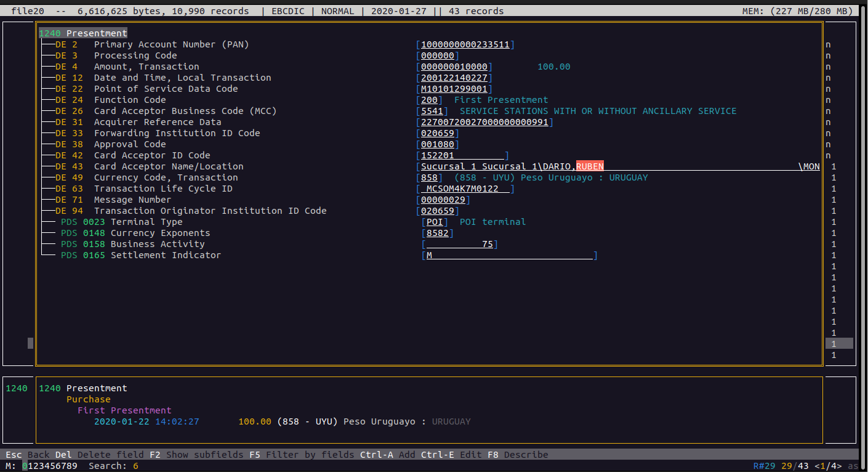Click the F2 Show subfields shortcut
868x472 pixels.
click(196, 455)
